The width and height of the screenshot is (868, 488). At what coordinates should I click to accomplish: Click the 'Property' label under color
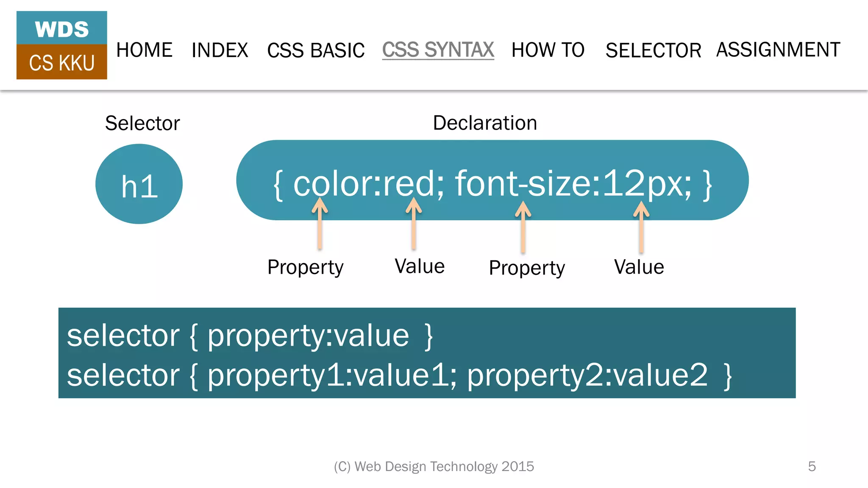click(x=305, y=267)
